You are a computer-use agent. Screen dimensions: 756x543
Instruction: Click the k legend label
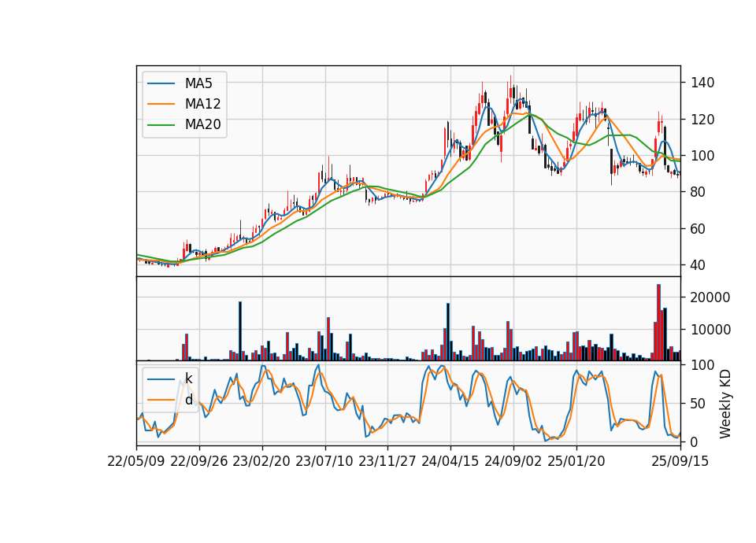point(188,379)
